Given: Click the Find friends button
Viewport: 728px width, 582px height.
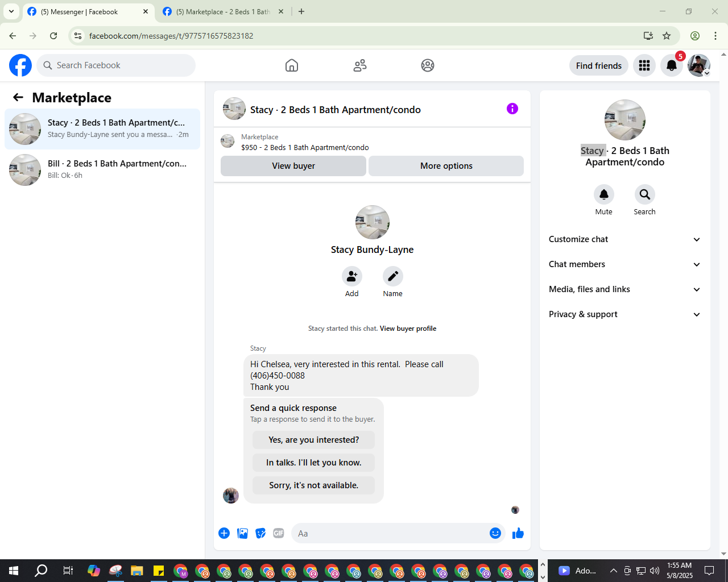Looking at the screenshot, I should (599, 65).
